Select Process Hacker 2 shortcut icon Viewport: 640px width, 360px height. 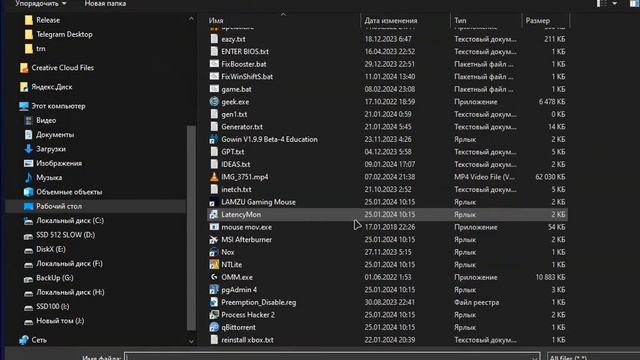pos(214,315)
